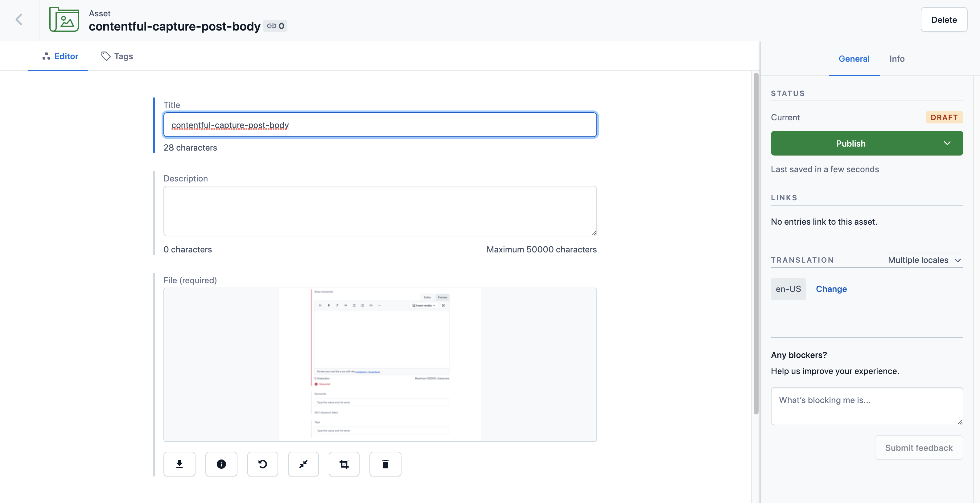Click the asset image folder icon
Image resolution: width=980 pixels, height=503 pixels.
click(x=64, y=20)
